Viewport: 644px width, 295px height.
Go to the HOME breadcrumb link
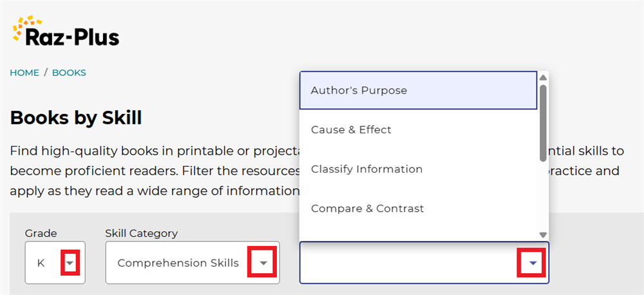tap(24, 73)
